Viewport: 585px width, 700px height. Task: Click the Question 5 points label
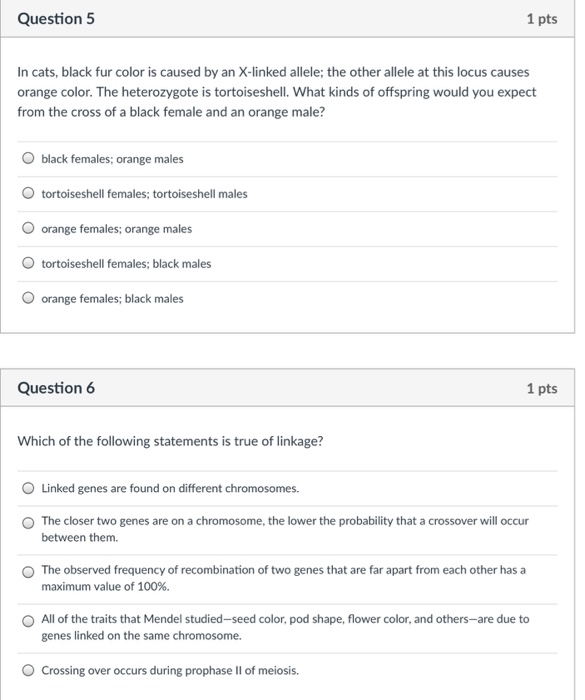542,19
